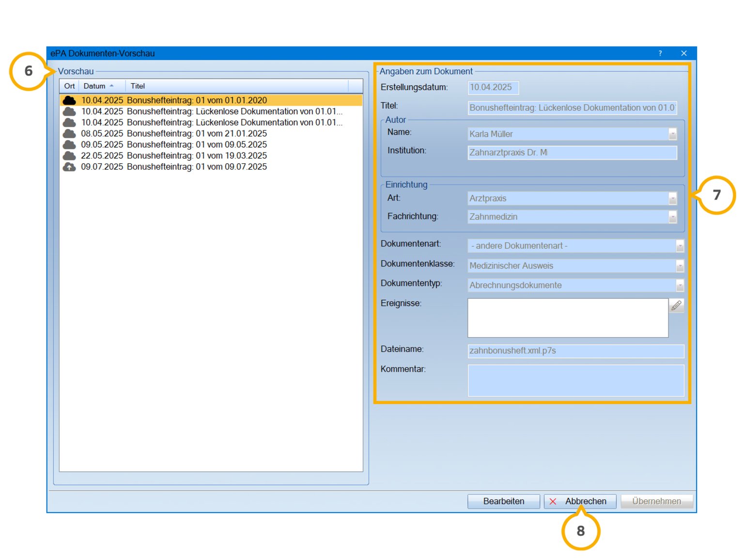Viewport: 744px width, 560px height.
Task: Sort by the Datum column header
Action: click(x=101, y=86)
